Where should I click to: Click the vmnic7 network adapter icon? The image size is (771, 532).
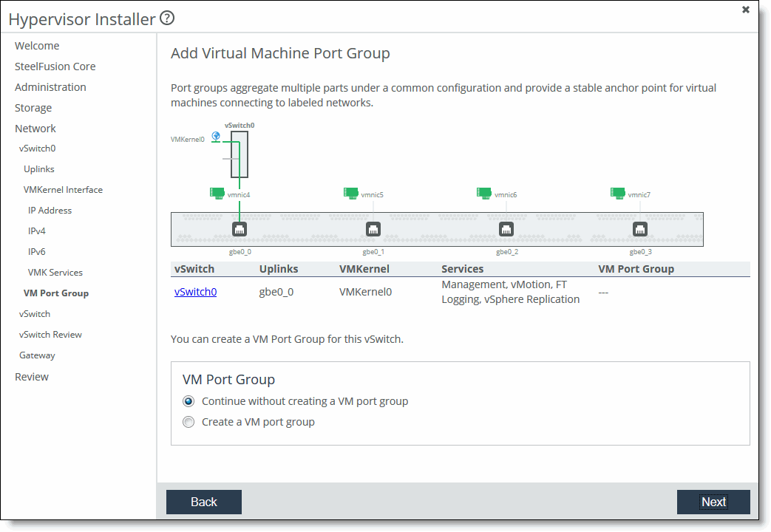tap(618, 191)
